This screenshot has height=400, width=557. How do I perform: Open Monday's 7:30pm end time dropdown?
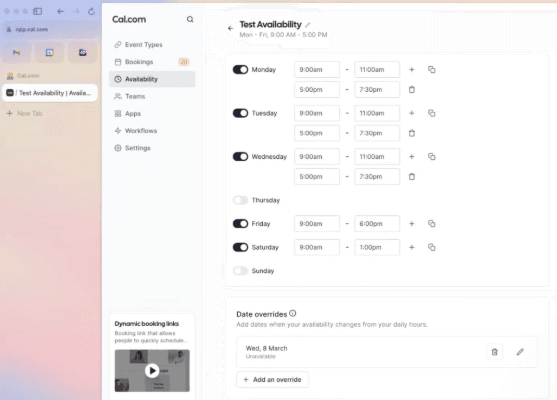[377, 90]
